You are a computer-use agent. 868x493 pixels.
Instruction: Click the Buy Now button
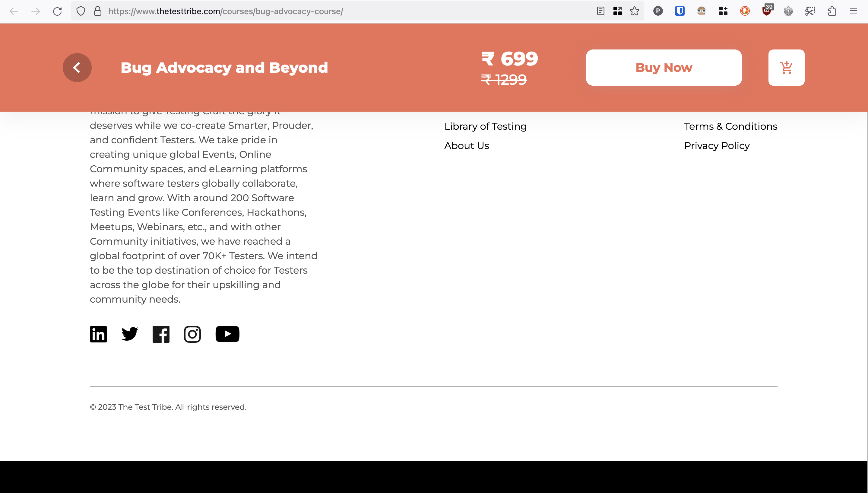click(x=664, y=67)
